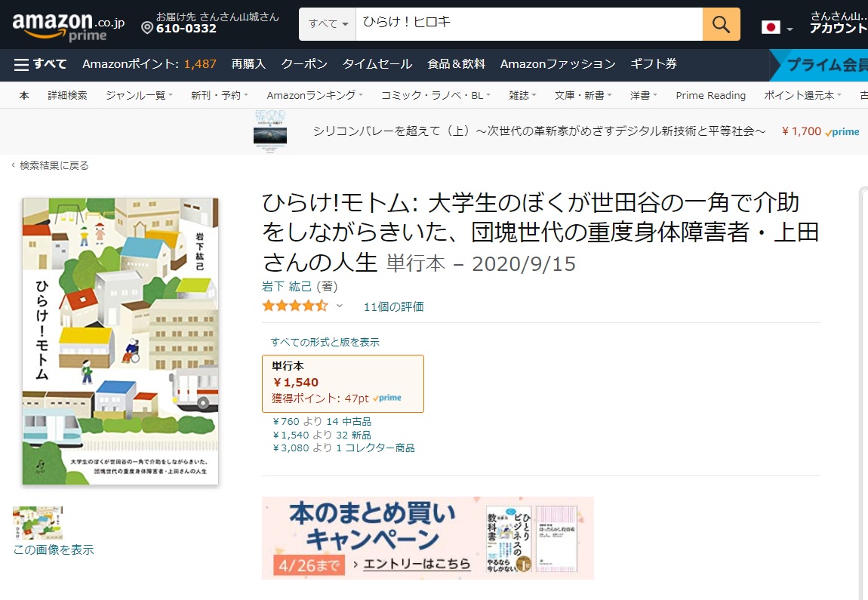The height and width of the screenshot is (600, 868).
Task: Click the orange search magnifier button
Action: pyautogui.click(x=721, y=24)
